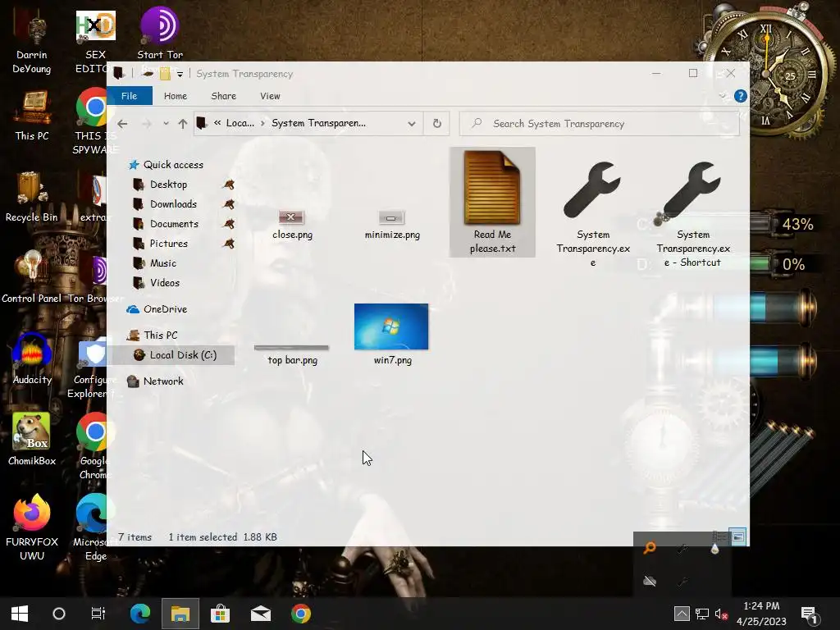This screenshot has width=840, height=630.
Task: Open the Recycle Bin desktop icon
Action: click(x=32, y=197)
